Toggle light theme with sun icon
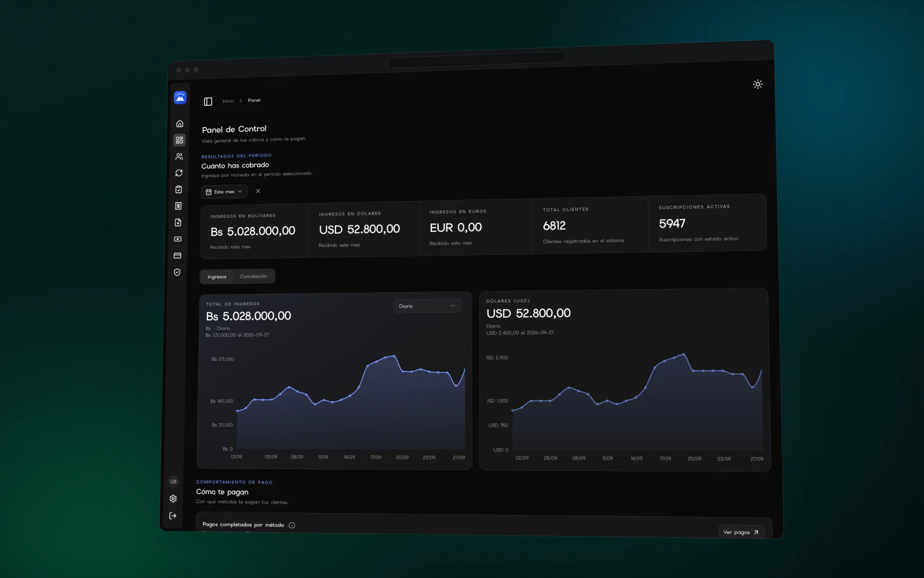 [758, 84]
